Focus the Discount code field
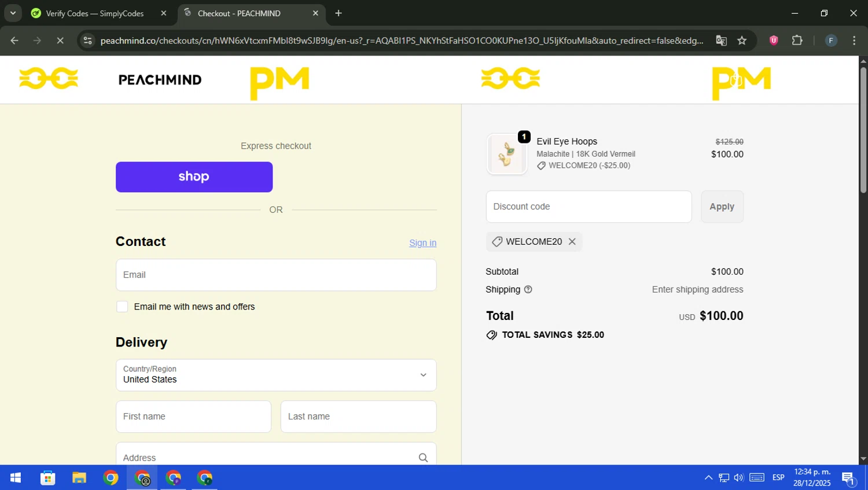The image size is (868, 490). point(589,207)
